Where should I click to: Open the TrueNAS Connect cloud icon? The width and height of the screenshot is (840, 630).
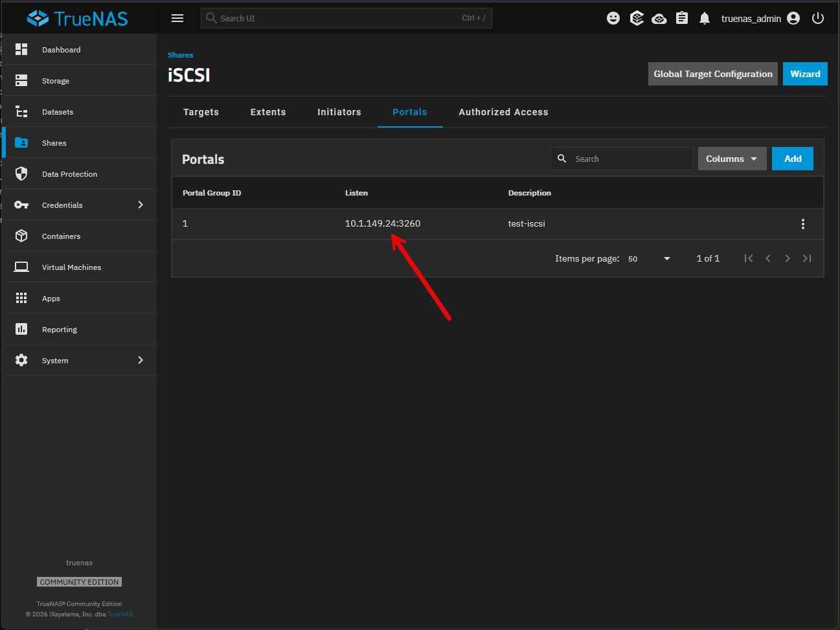pyautogui.click(x=659, y=19)
